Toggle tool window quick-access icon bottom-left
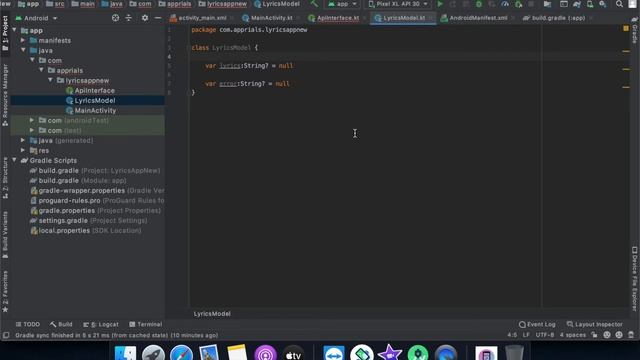 6,335
